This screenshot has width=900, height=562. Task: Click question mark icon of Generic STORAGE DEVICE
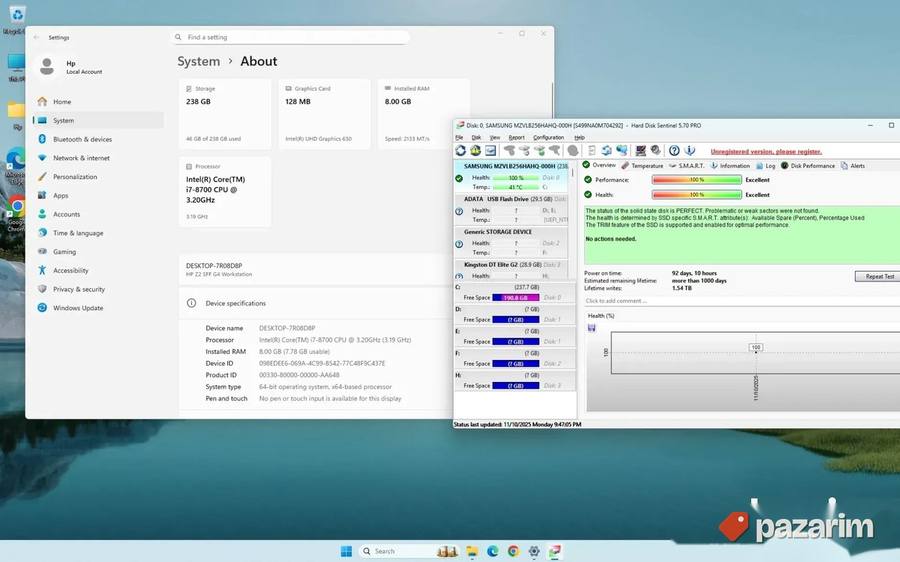click(459, 244)
